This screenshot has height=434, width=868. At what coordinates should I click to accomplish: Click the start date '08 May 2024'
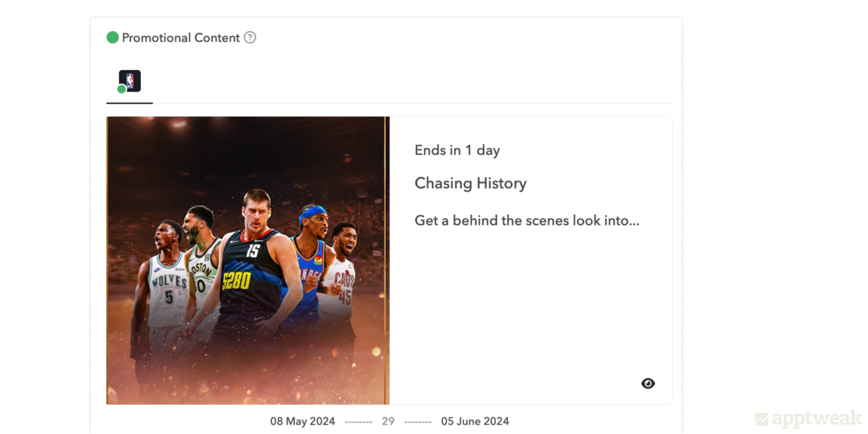click(x=303, y=421)
